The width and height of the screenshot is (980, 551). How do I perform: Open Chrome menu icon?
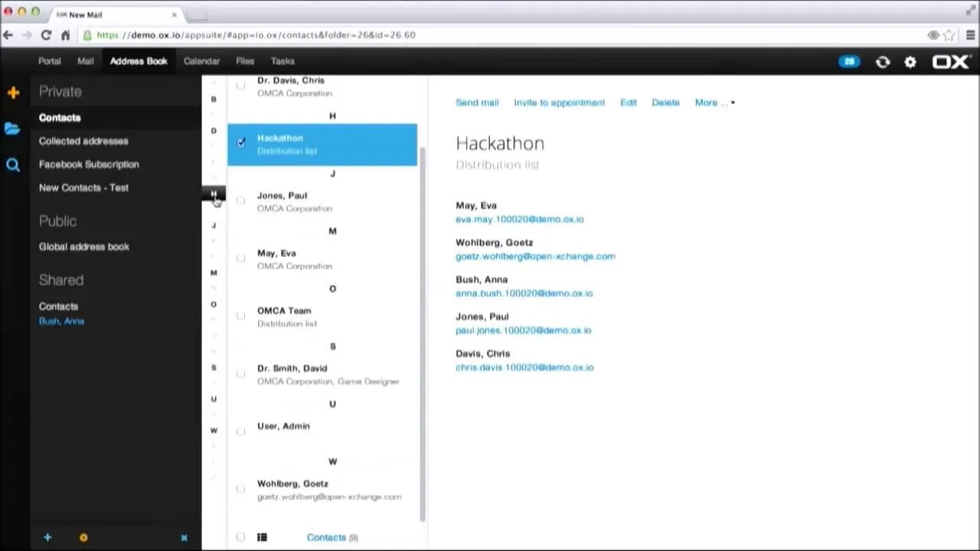click(970, 35)
